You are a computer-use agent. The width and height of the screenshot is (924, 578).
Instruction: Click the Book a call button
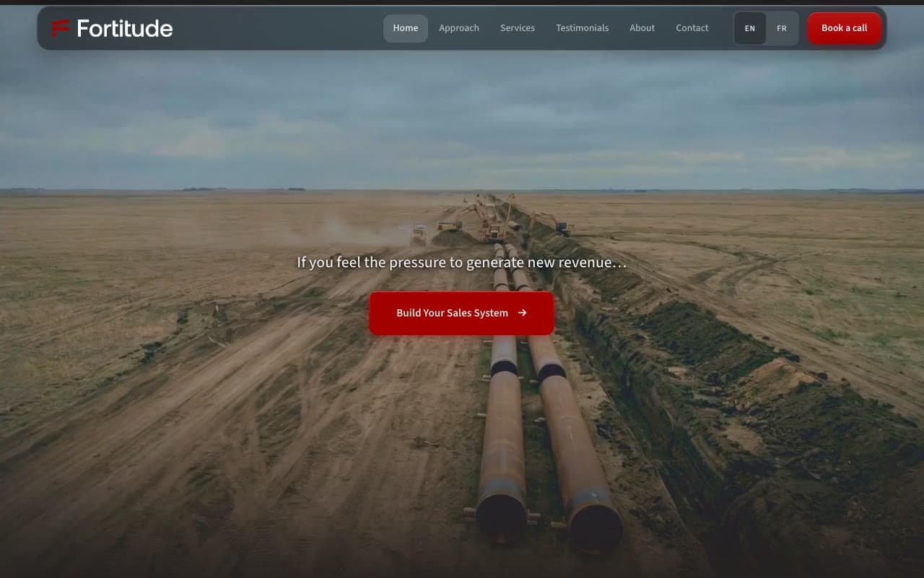tap(845, 28)
